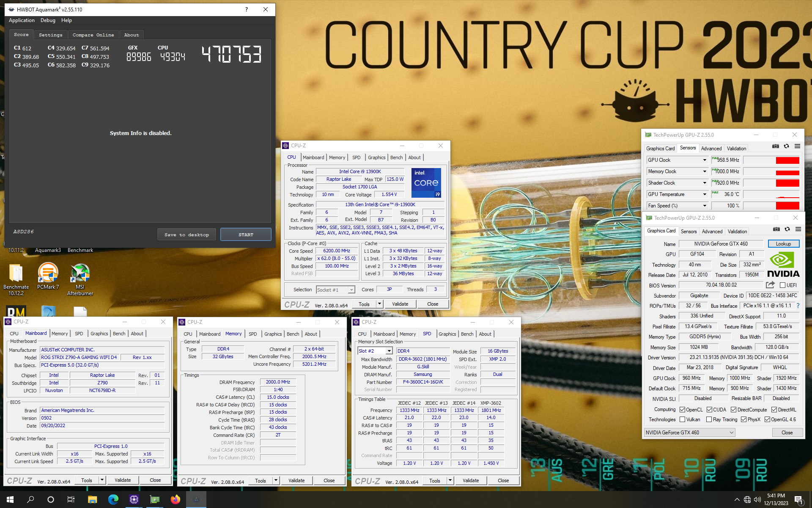
Task: Open Task View on the taskbar
Action: point(71,500)
